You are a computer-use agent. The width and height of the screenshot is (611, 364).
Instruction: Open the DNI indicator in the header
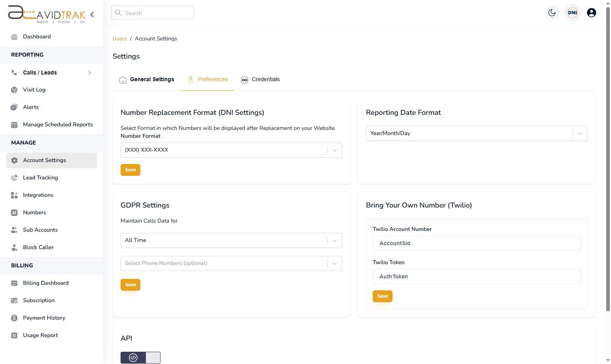pos(572,12)
